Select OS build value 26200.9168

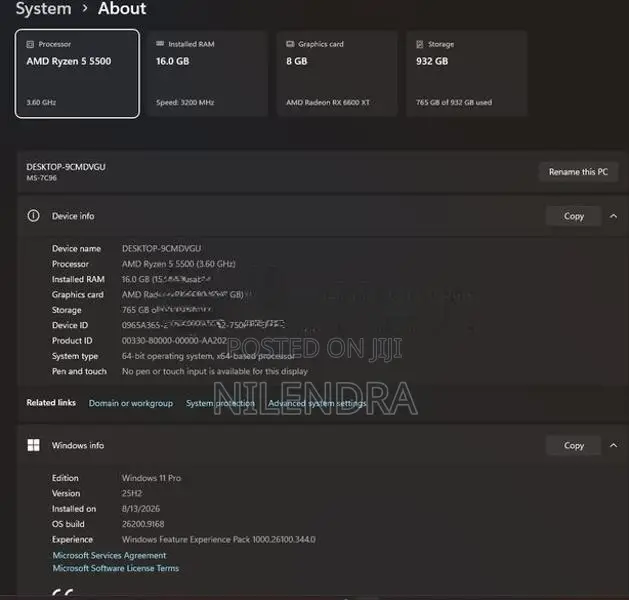click(143, 523)
